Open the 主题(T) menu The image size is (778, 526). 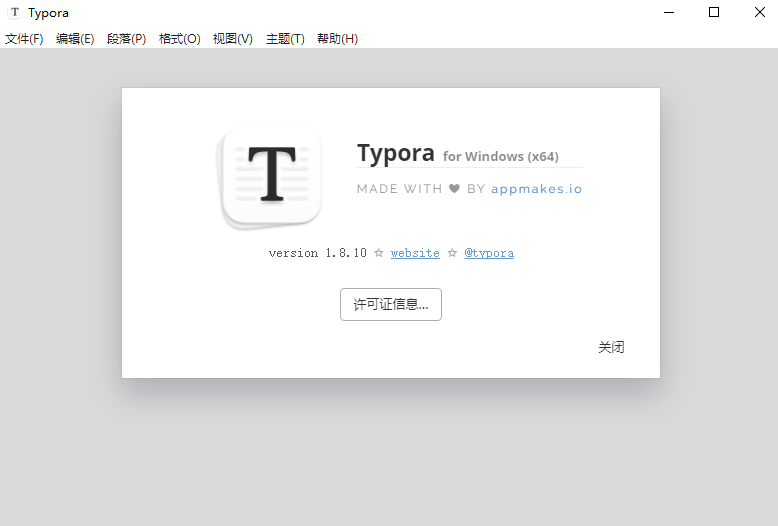[285, 39]
